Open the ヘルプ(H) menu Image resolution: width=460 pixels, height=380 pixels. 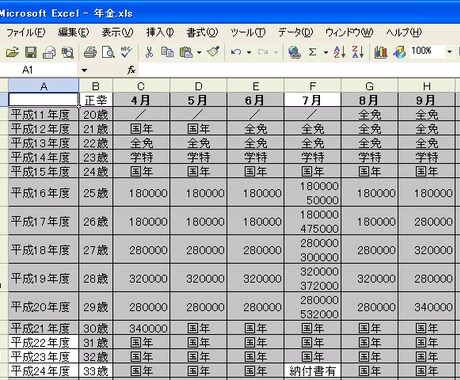pyautogui.click(x=404, y=32)
